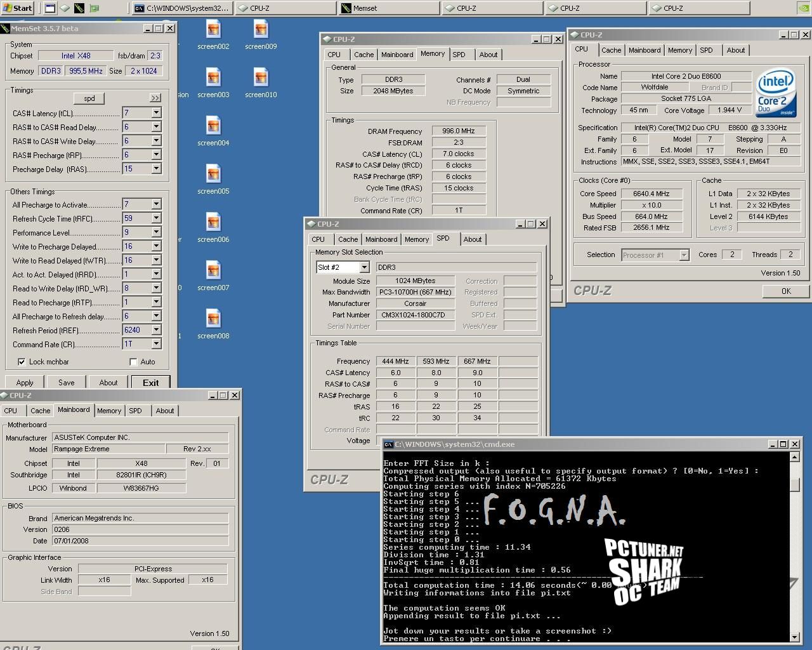The width and height of the screenshot is (812, 650).
Task: Click the Quick Launch show desktop icon
Action: [49, 8]
